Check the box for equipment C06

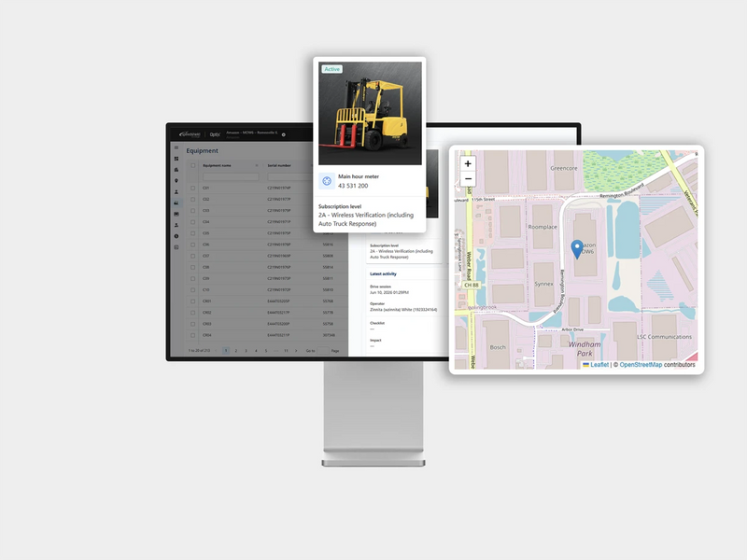point(193,245)
